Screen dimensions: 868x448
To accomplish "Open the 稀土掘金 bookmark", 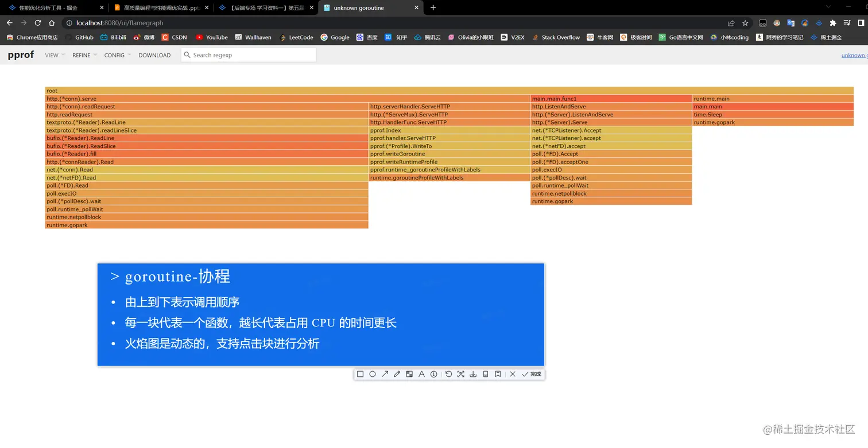I will point(826,37).
